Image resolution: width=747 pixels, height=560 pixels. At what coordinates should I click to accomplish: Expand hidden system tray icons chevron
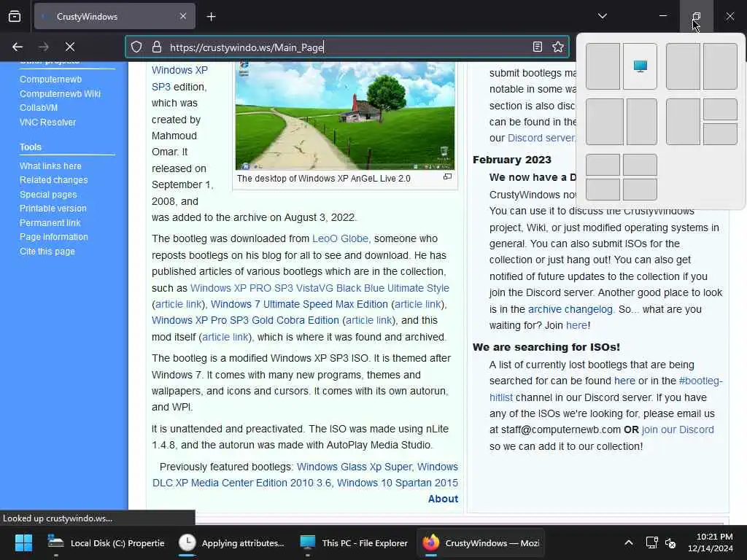(628, 542)
